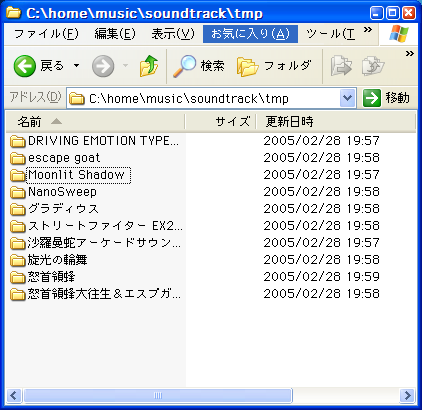Close the Explorer window
Screen dimensions: 422x410
click(x=409, y=13)
